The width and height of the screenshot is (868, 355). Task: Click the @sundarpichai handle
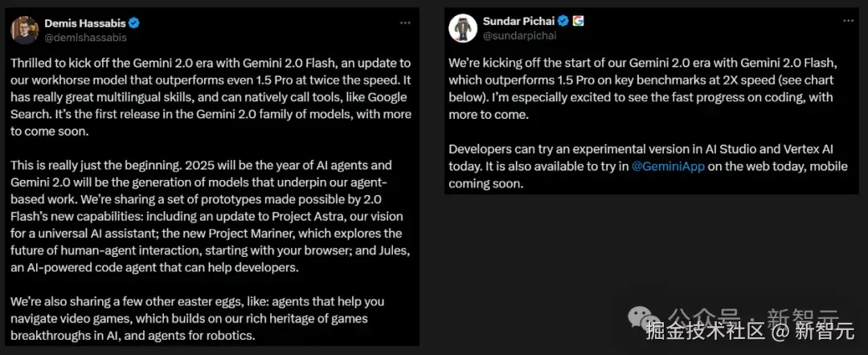[519, 35]
